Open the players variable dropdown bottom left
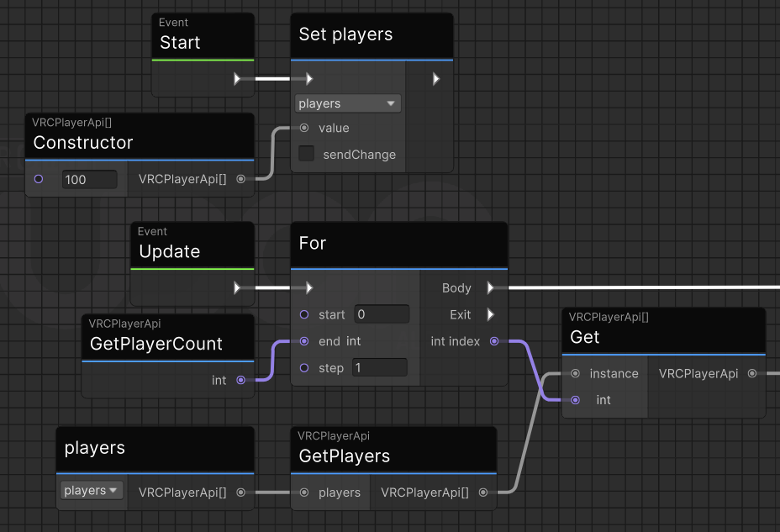The width and height of the screenshot is (780, 532). pos(90,490)
